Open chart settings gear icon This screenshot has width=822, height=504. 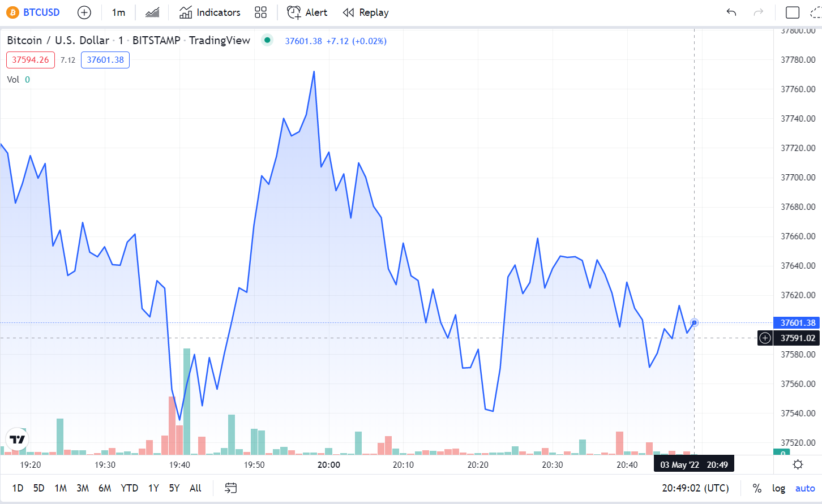(798, 464)
